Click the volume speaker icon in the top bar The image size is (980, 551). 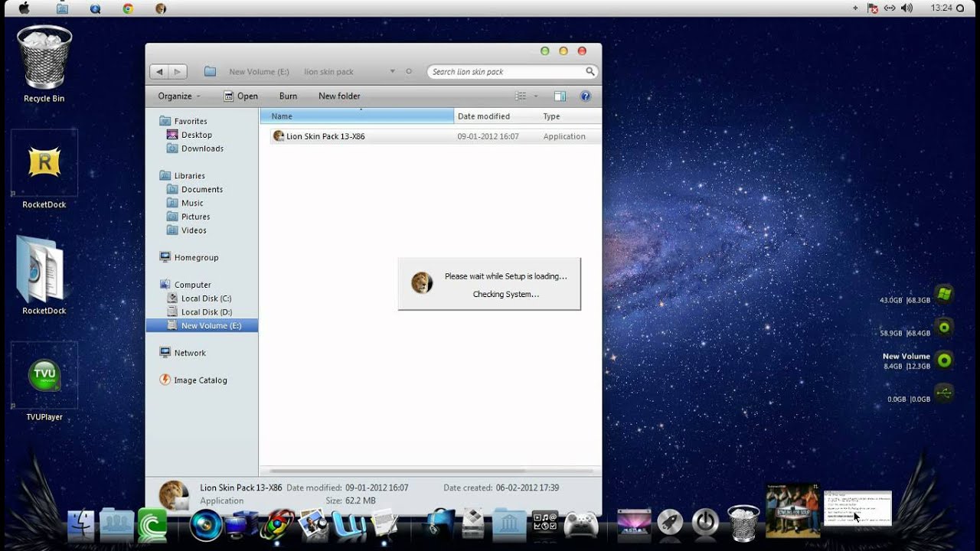point(907,8)
